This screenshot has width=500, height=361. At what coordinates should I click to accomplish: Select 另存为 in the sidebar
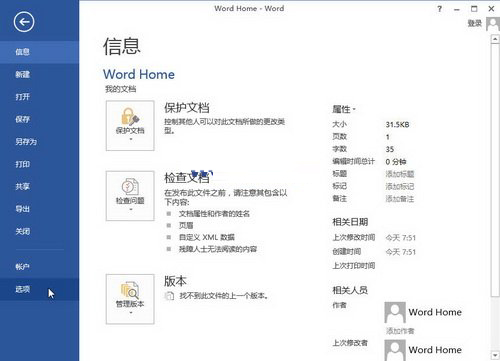pyautogui.click(x=39, y=142)
